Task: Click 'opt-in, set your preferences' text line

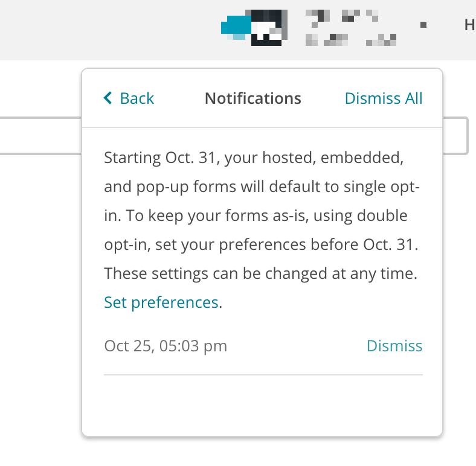Action: coord(261,244)
